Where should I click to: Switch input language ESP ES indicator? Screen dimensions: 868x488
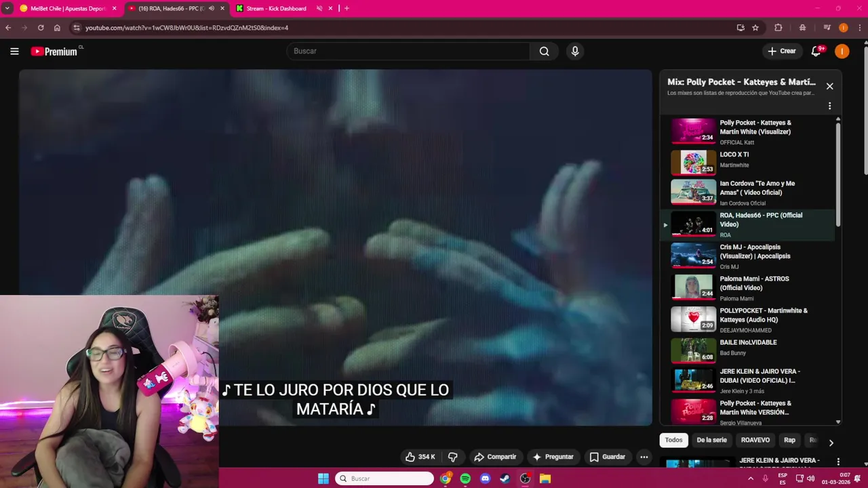click(x=783, y=479)
